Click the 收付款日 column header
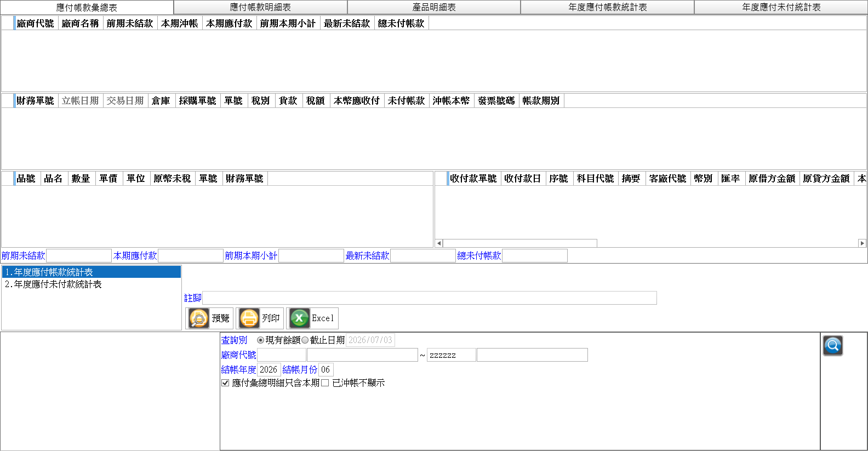The height and width of the screenshot is (451, 868). 523,179
